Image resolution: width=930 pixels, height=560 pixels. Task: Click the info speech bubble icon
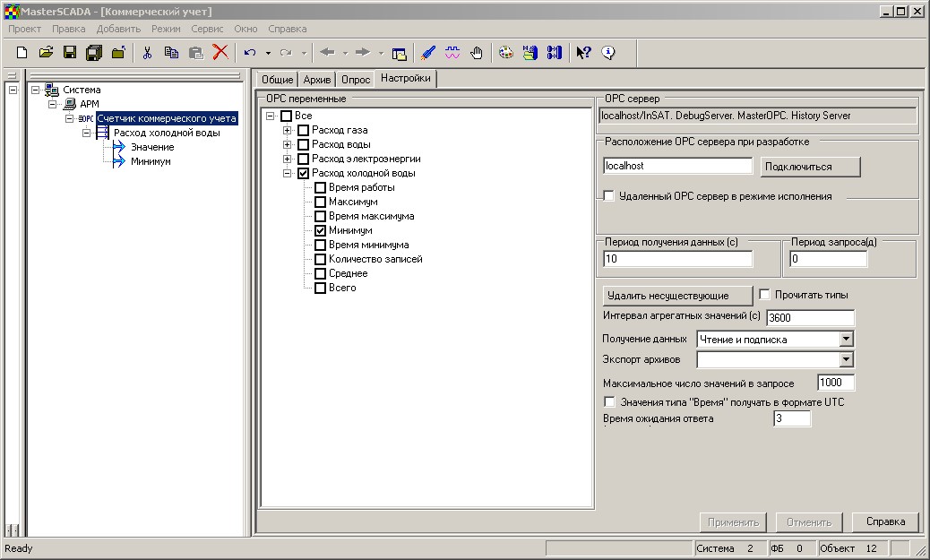pos(608,53)
